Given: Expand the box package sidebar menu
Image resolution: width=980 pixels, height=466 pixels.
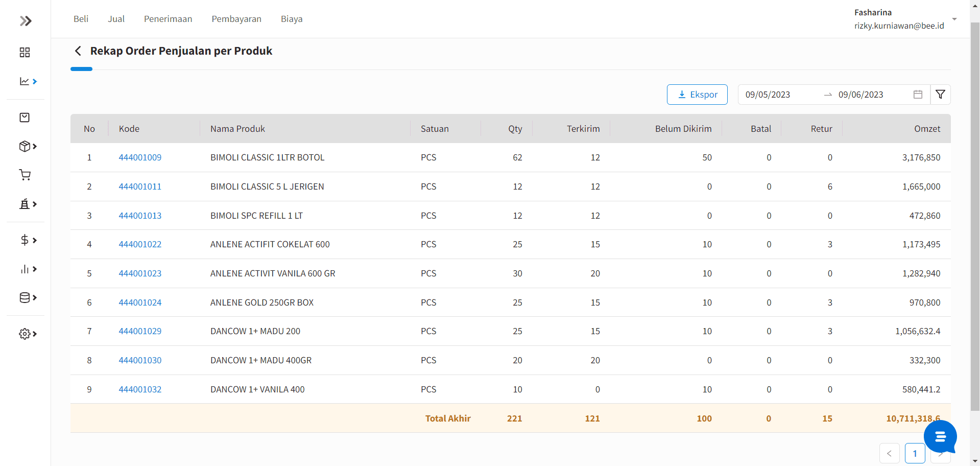Looking at the screenshot, I should (28, 147).
